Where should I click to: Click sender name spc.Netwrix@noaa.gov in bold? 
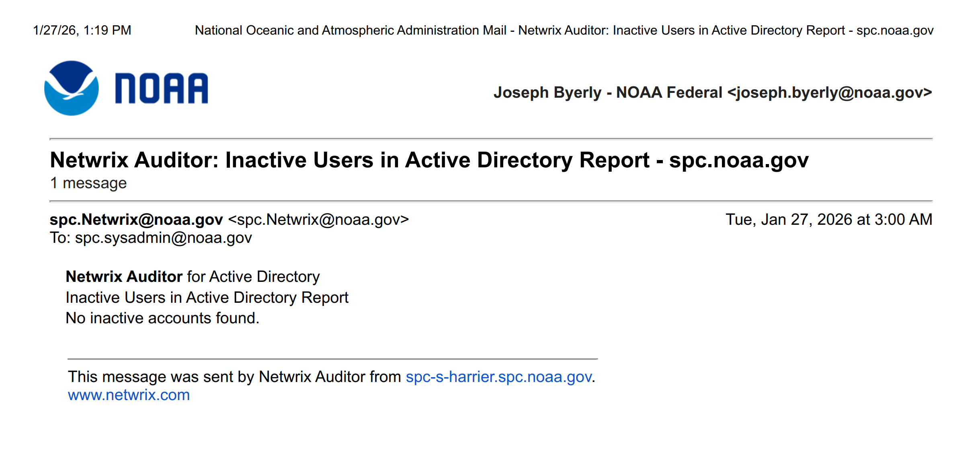click(136, 220)
